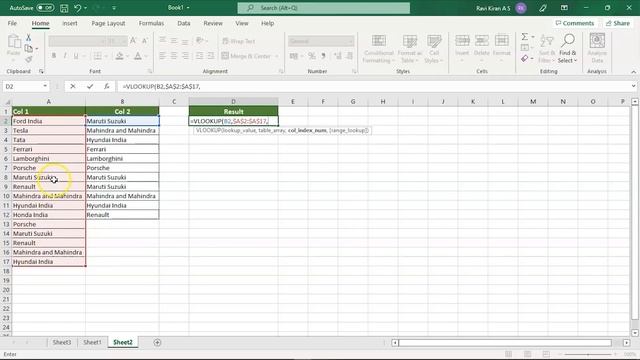The width and height of the screenshot is (640, 360).
Task: Open the Help ribbon tab
Action: click(267, 23)
